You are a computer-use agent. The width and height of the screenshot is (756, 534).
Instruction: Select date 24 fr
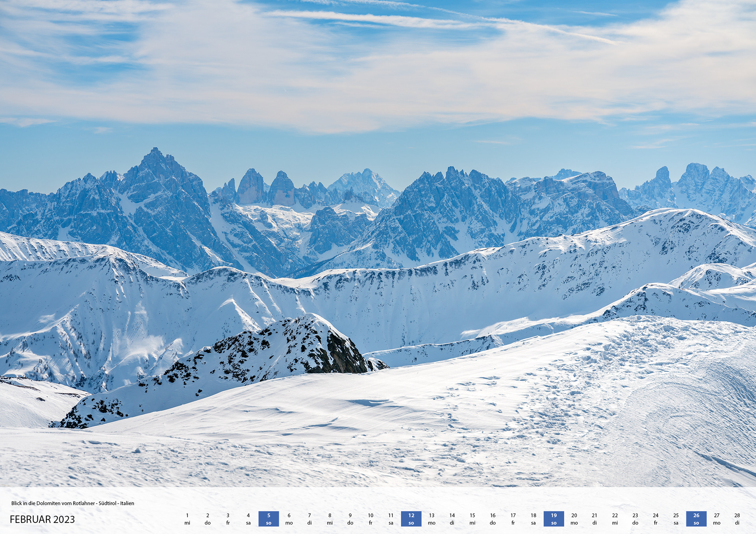(656, 519)
